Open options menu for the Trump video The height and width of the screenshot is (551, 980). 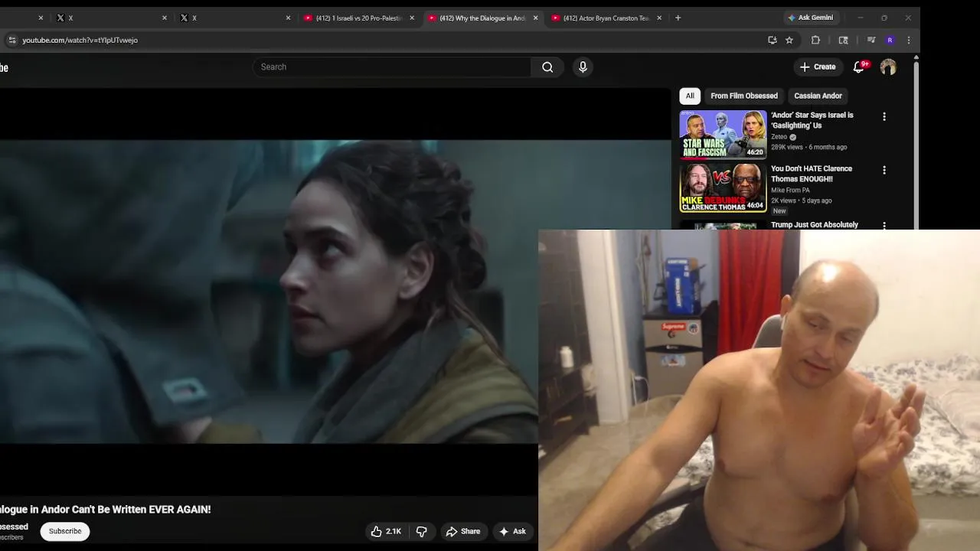[884, 225]
